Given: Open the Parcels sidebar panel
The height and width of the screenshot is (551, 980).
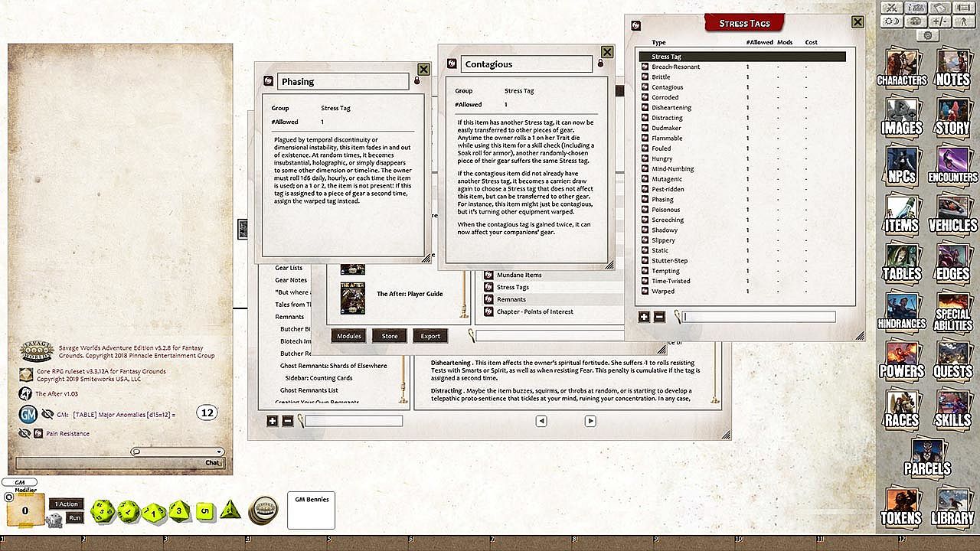Looking at the screenshot, I should click(x=927, y=456).
